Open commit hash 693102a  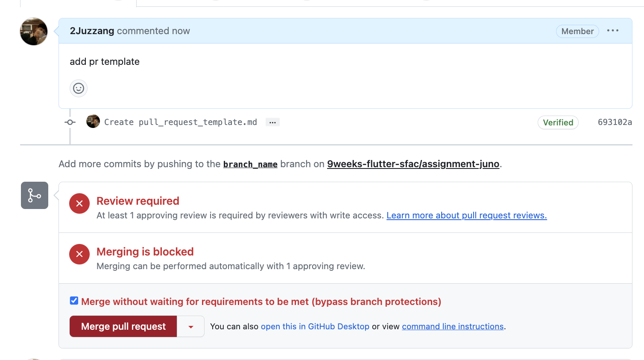point(615,122)
